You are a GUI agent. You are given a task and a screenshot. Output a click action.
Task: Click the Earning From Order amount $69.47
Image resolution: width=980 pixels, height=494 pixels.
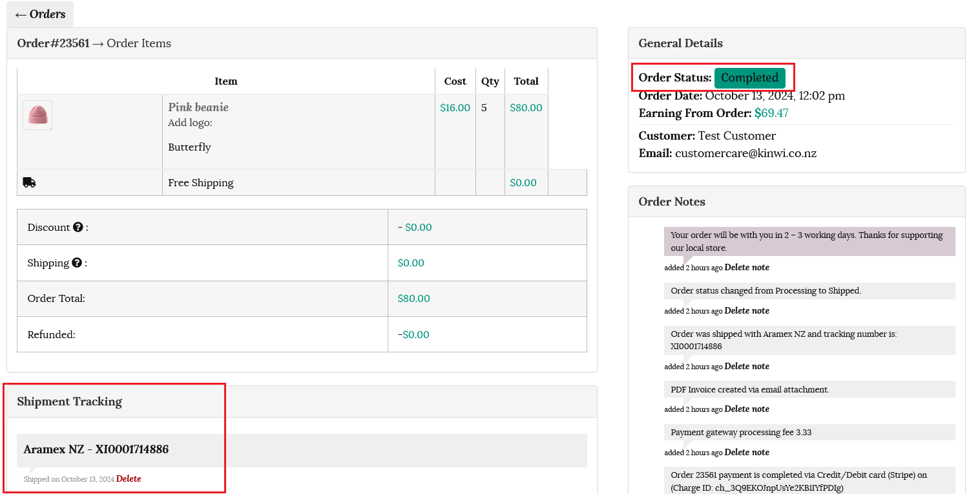(771, 113)
